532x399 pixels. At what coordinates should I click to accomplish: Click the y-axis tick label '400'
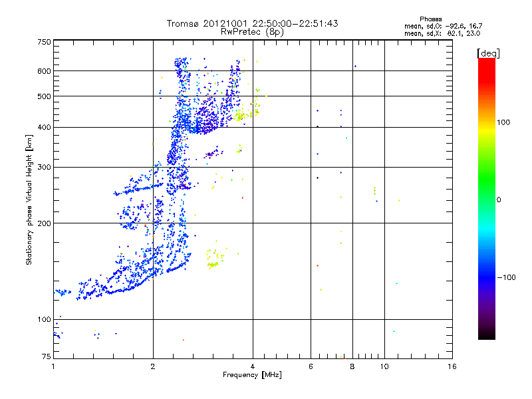(x=44, y=128)
